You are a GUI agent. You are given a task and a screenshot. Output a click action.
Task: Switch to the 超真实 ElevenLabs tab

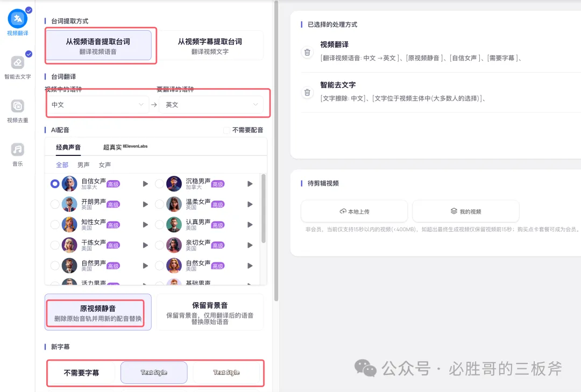coord(125,147)
